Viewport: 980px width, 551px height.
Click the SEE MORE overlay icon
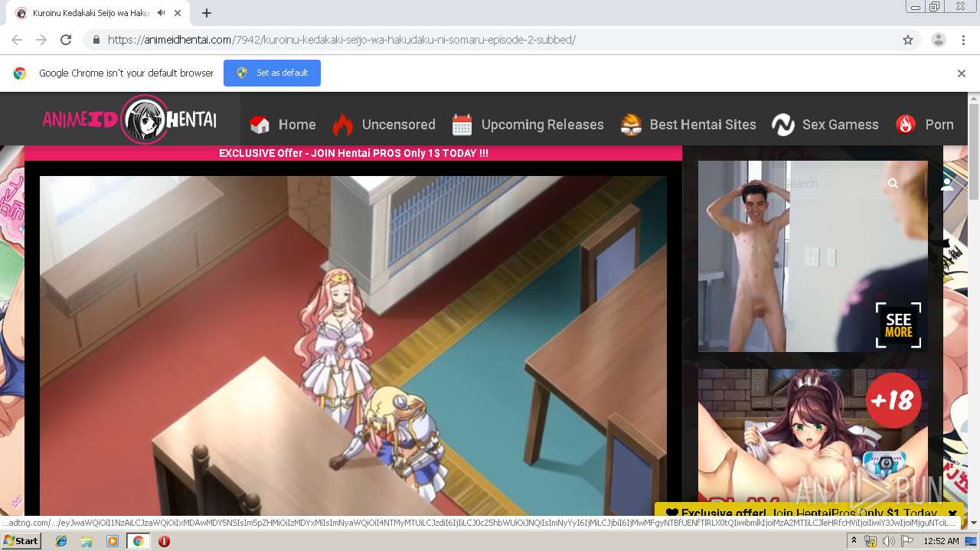(x=898, y=325)
